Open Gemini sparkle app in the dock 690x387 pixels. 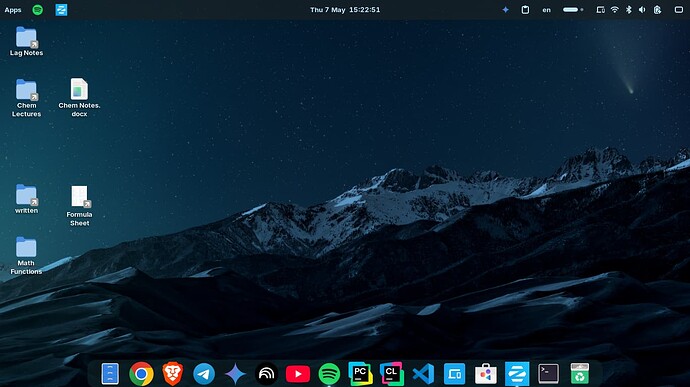[235, 374]
